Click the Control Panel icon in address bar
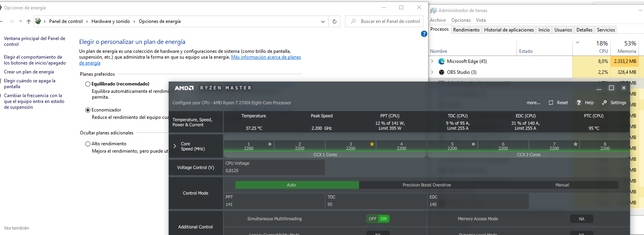This screenshot has height=235, width=644. click(x=38, y=21)
